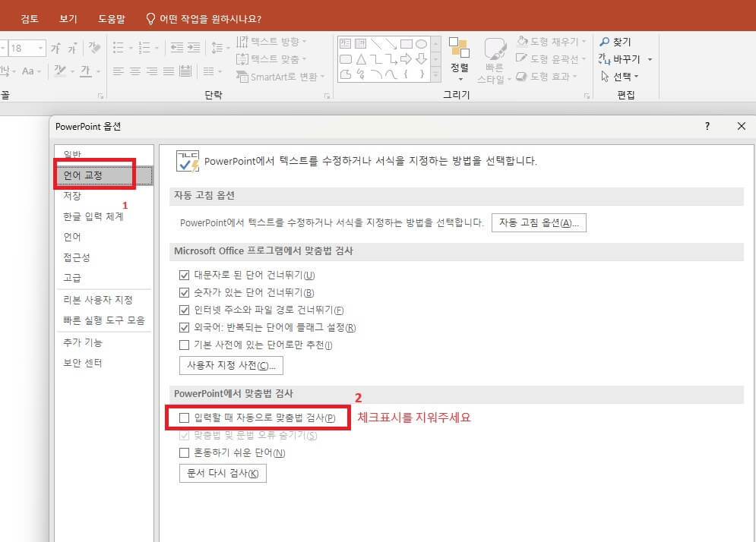756x542 pixels.
Task: Open the 검토 ribbon tab
Action: point(30,19)
